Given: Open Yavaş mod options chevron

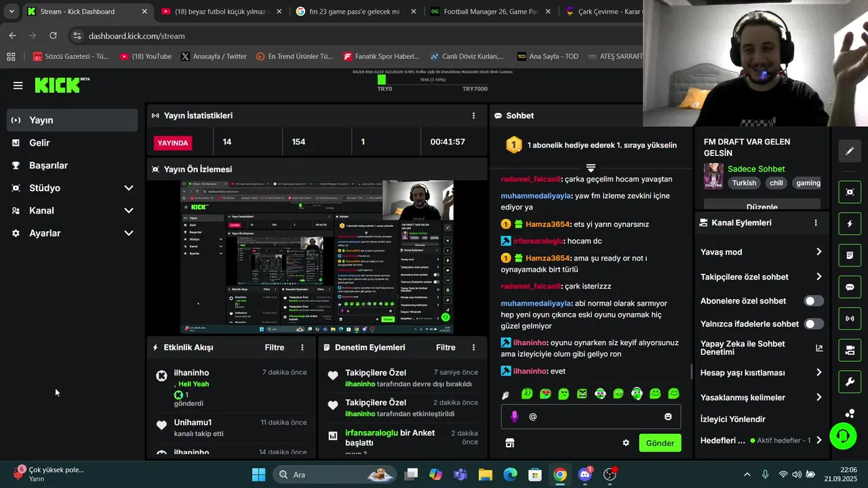Looking at the screenshot, I should click(x=818, y=252).
